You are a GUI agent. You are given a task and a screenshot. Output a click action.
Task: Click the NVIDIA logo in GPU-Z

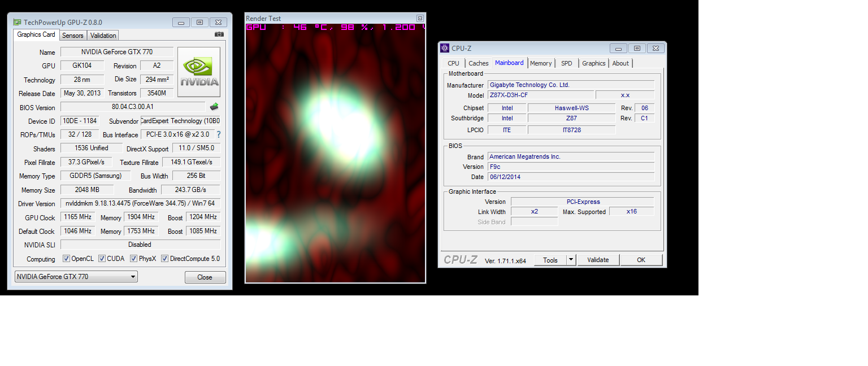[199, 72]
